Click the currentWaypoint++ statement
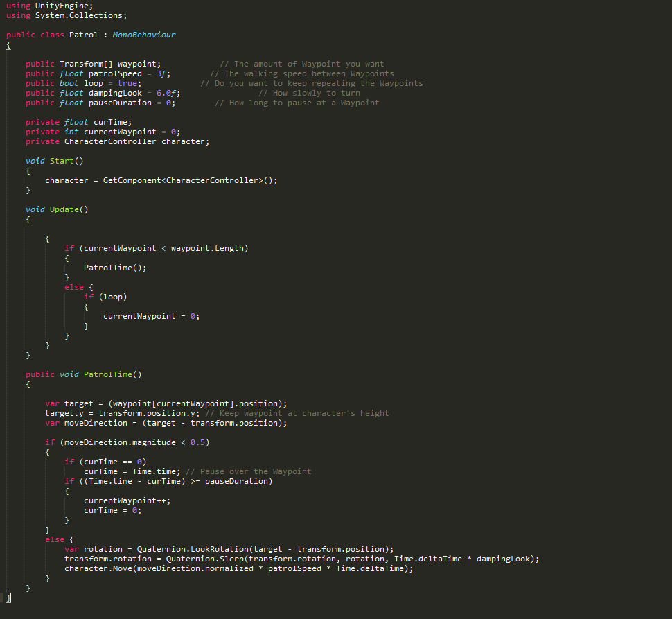672x619 pixels. pos(127,500)
